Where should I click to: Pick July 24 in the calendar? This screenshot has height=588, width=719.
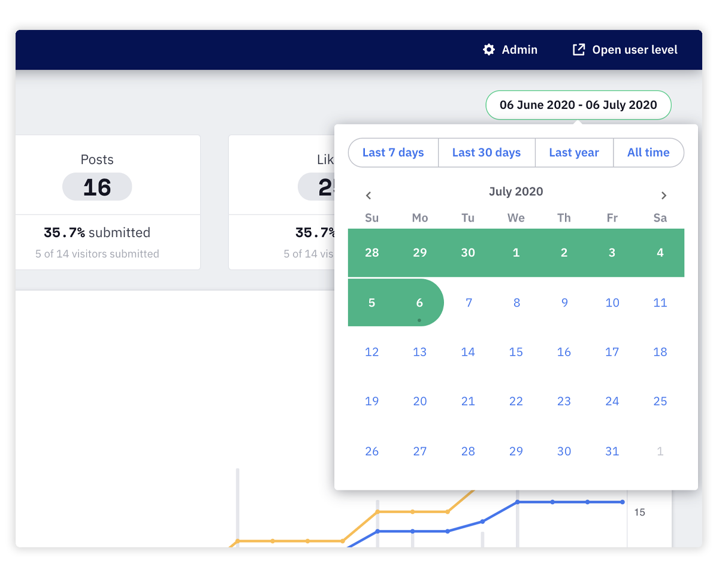612,401
